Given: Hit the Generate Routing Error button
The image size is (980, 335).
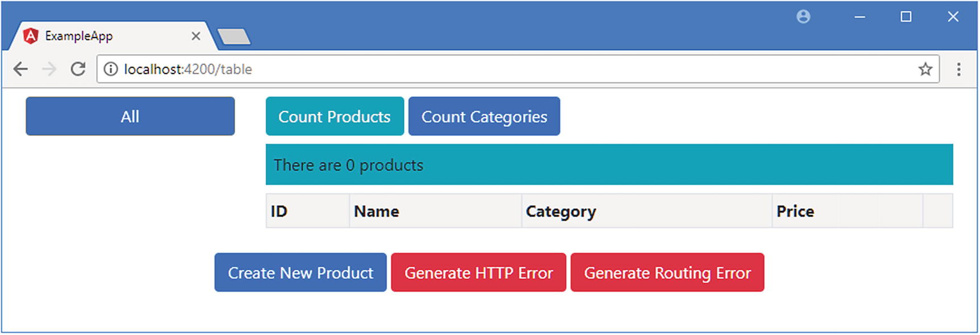Looking at the screenshot, I should (667, 273).
